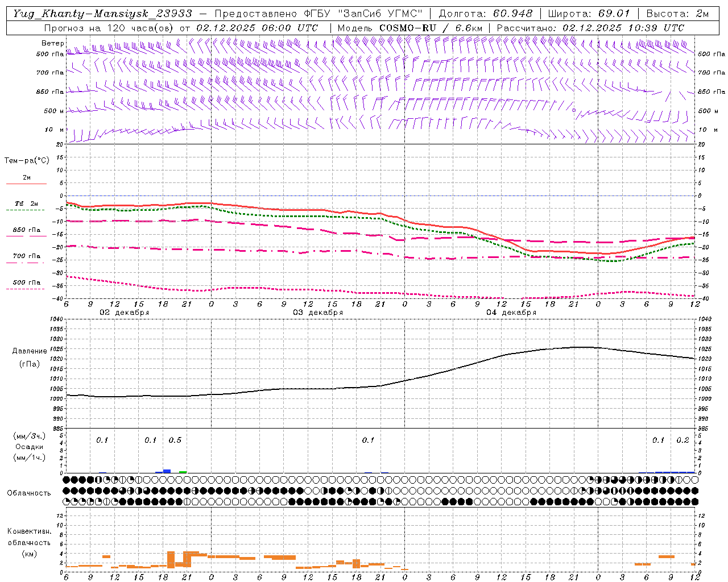
Task: Click the 03 декабря date label
Action: click(318, 313)
